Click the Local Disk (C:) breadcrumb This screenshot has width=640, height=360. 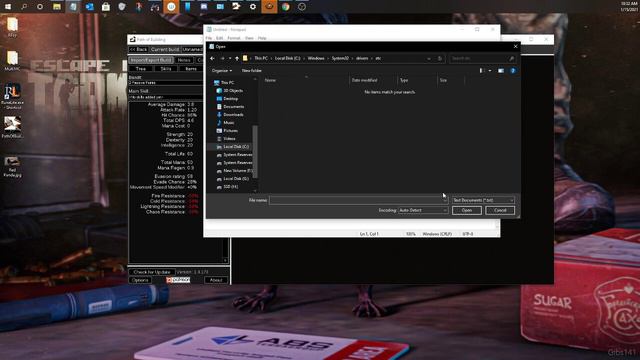[x=287, y=58]
